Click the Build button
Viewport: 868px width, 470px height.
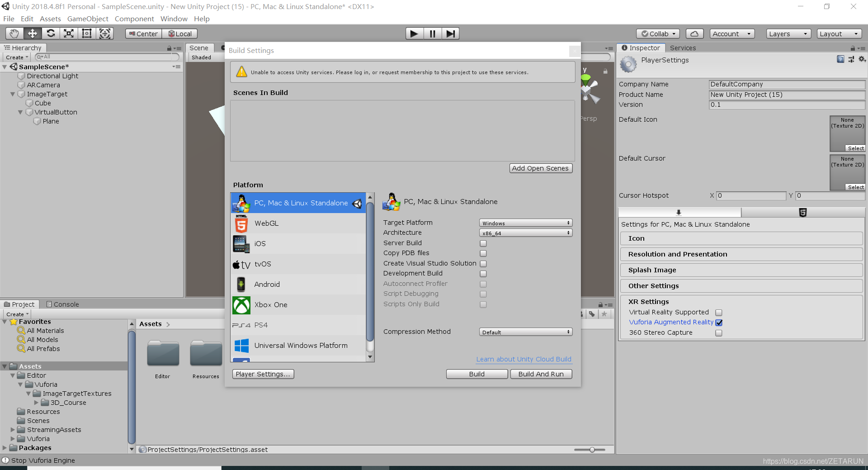point(477,374)
